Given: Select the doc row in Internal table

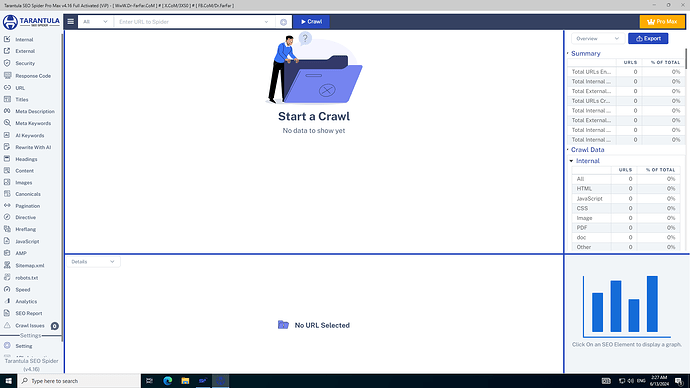Looking at the screenshot, I should [x=626, y=237].
